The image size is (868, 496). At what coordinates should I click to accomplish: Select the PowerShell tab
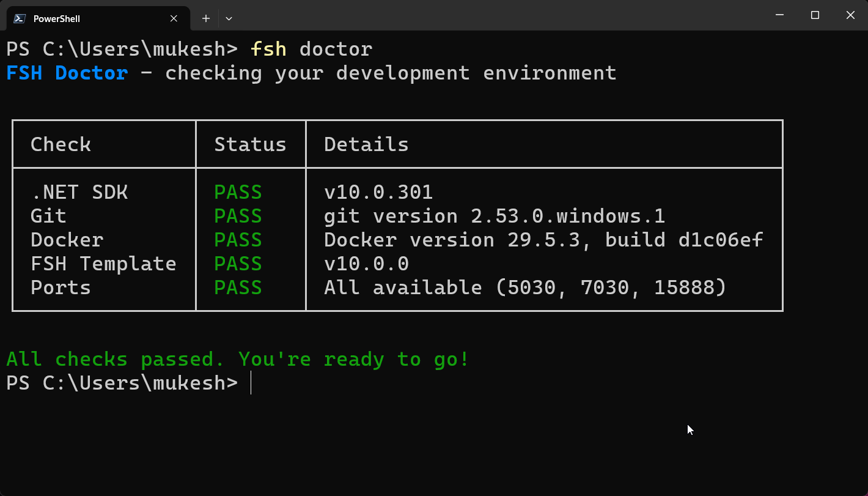tap(98, 18)
